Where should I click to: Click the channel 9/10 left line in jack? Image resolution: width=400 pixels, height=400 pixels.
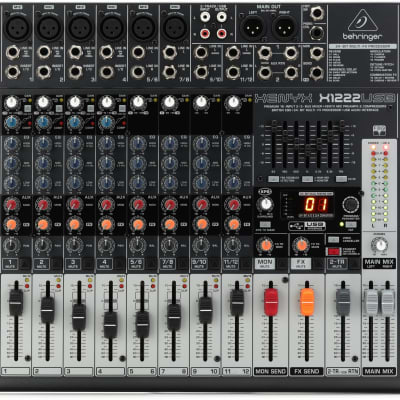201,53
